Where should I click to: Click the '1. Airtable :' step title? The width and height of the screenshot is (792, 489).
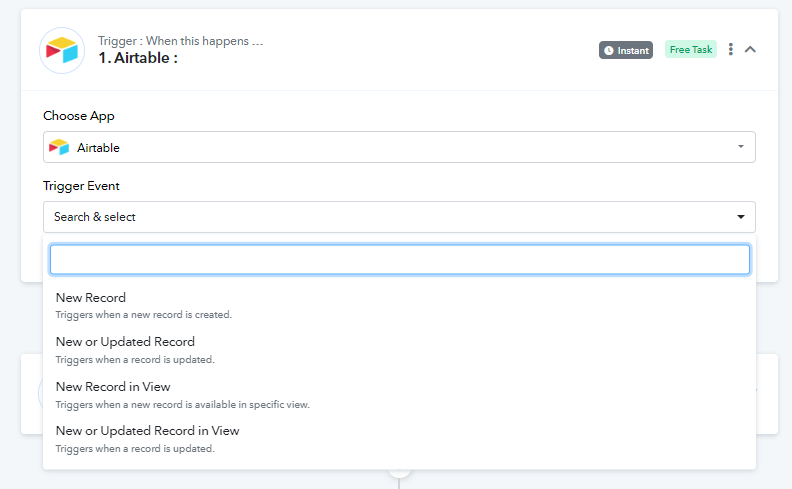(x=138, y=58)
